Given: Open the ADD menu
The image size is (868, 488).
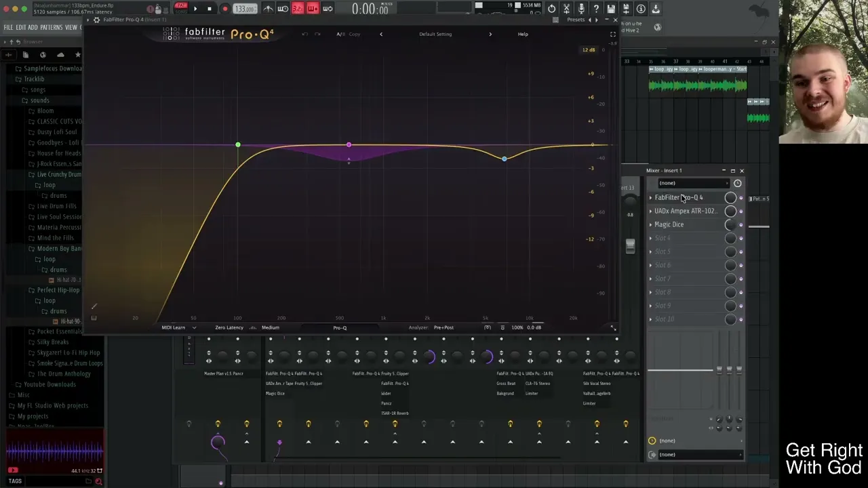Looking at the screenshot, I should coord(33,28).
